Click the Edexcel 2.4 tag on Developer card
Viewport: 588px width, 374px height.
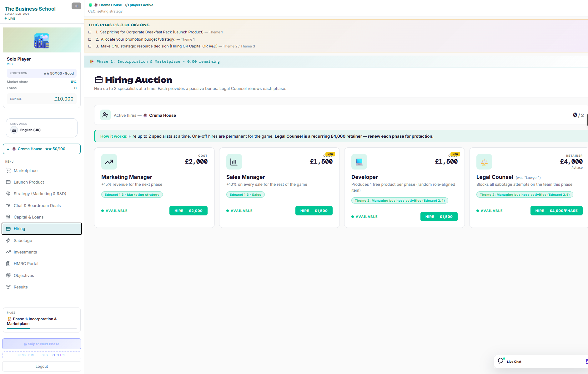coord(400,200)
